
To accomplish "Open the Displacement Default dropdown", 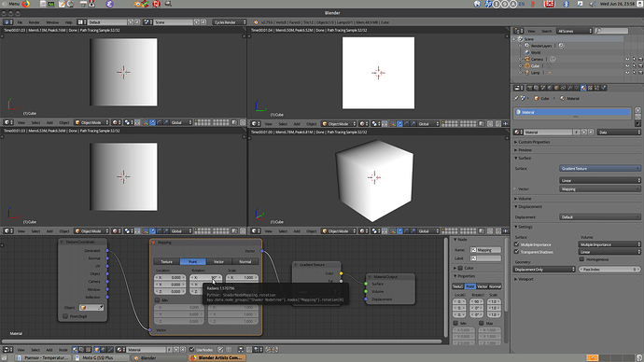I will coord(599,216).
